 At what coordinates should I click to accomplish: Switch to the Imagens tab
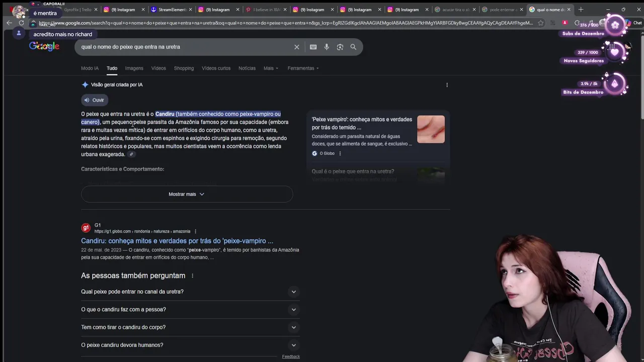(x=134, y=68)
